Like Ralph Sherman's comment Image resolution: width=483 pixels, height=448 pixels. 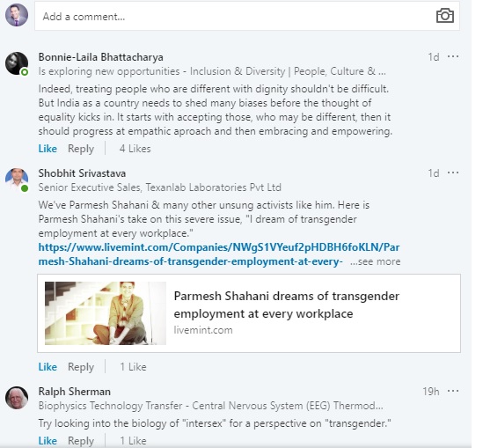coord(48,441)
